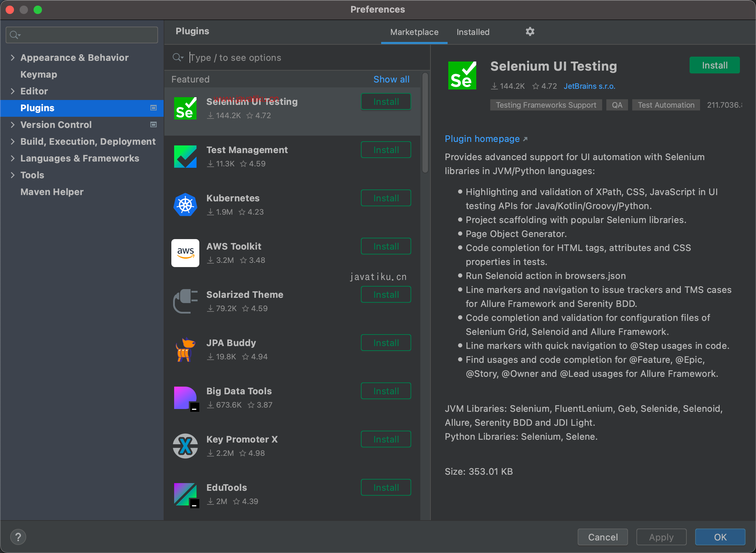This screenshot has width=756, height=553.
Task: Click the download count icon in details header
Action: pos(494,86)
